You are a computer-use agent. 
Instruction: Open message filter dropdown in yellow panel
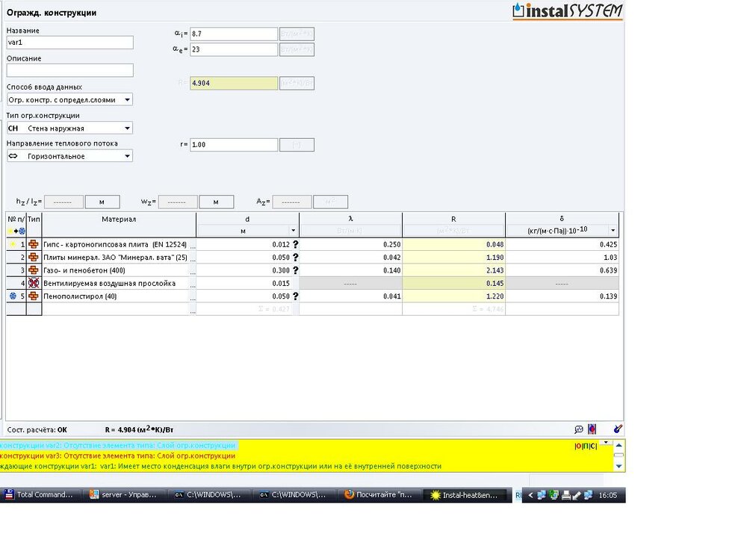[606, 443]
